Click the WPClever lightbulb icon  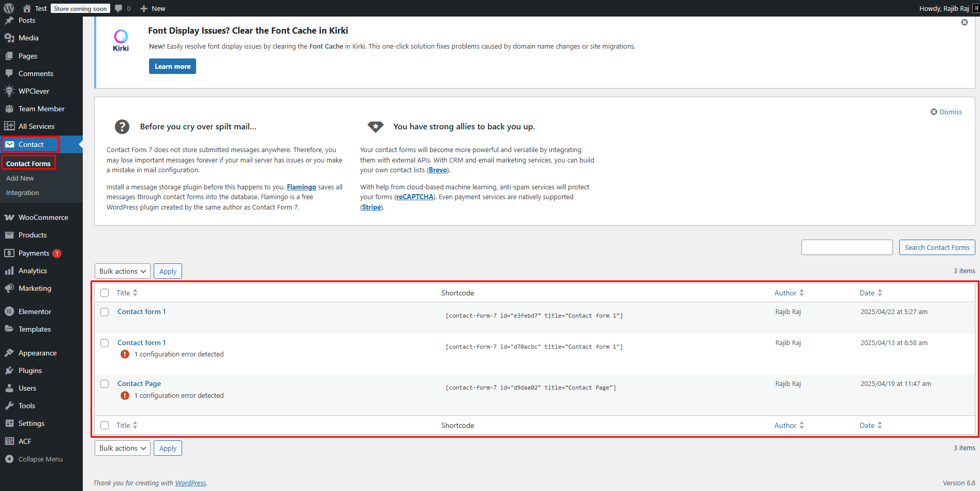9,91
